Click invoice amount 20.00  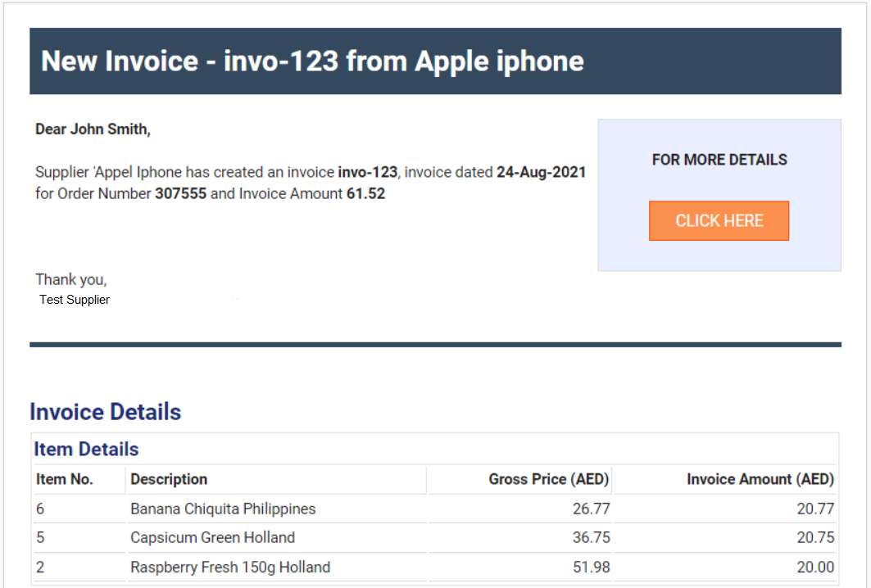815,567
